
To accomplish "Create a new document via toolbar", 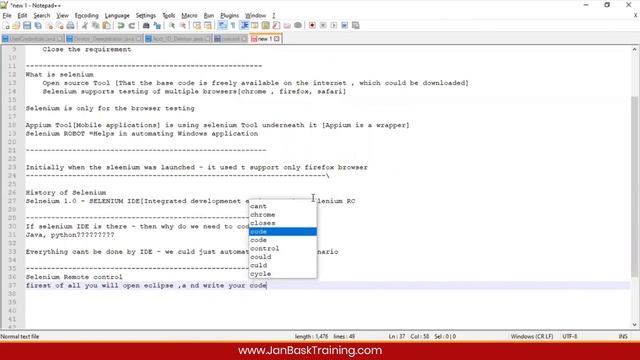I will (x=6, y=25).
